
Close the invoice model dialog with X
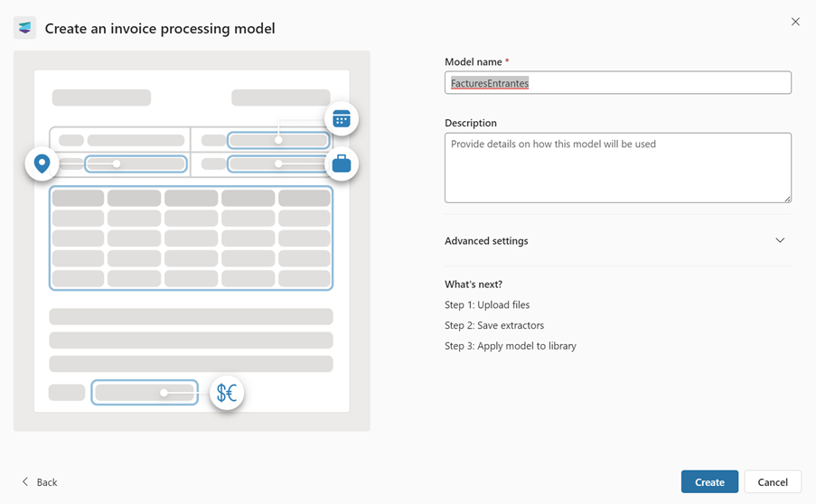(x=795, y=22)
